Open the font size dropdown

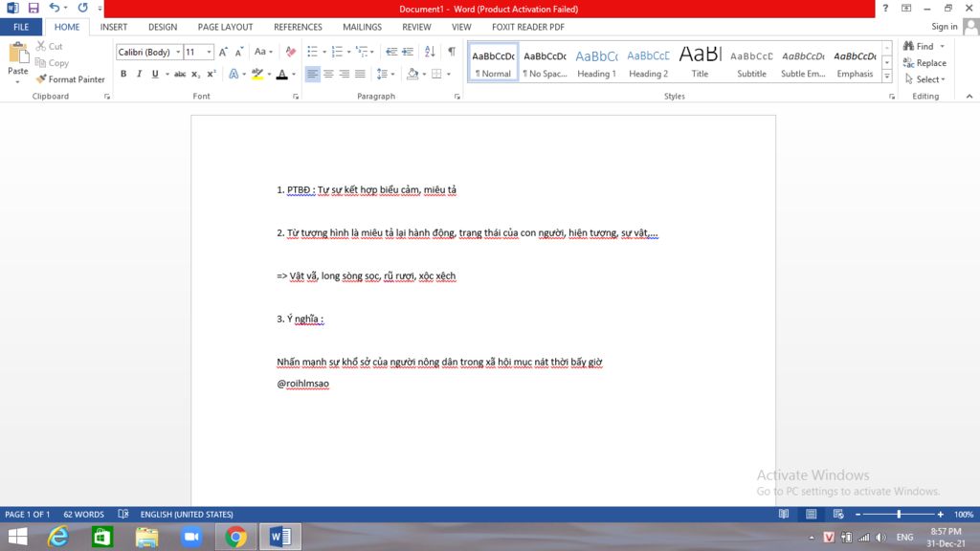[x=209, y=52]
